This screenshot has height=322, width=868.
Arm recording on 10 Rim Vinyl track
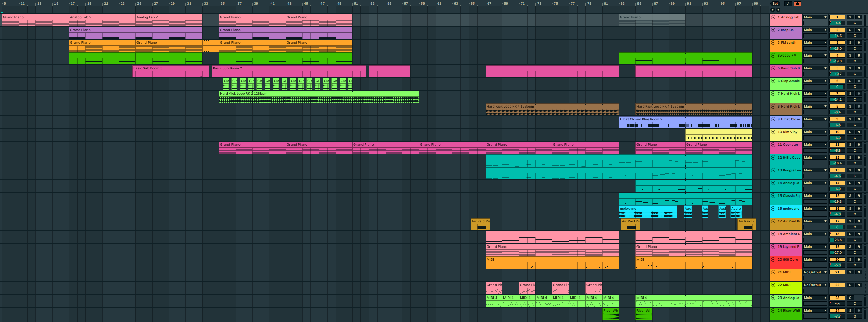pyautogui.click(x=859, y=132)
